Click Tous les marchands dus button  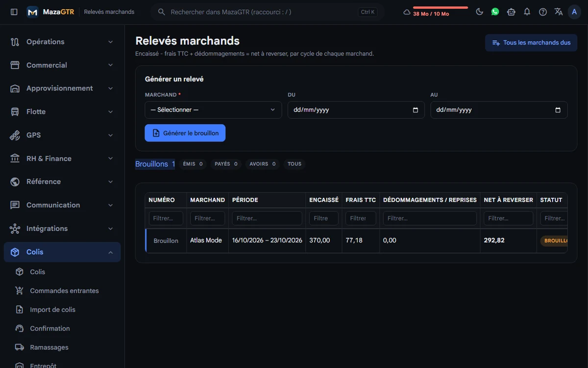531,43
